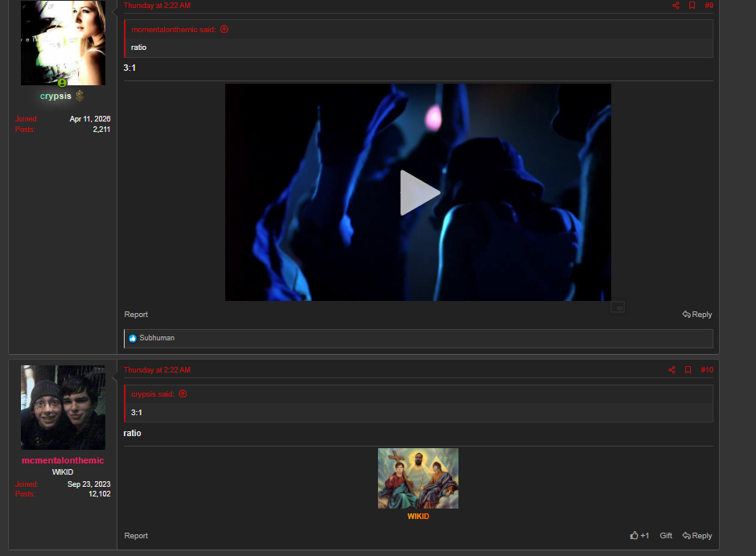Select the '3:1' reply text in post #9

click(129, 68)
